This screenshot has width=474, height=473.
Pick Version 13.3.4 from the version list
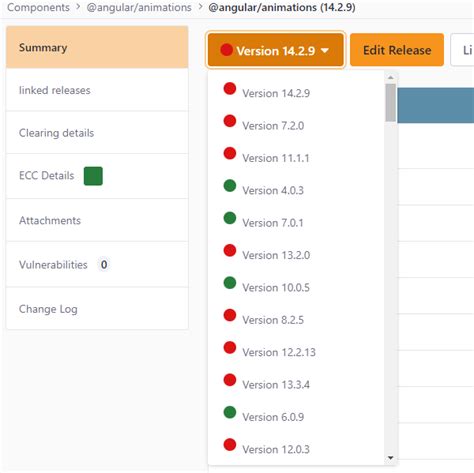pyautogui.click(x=276, y=384)
